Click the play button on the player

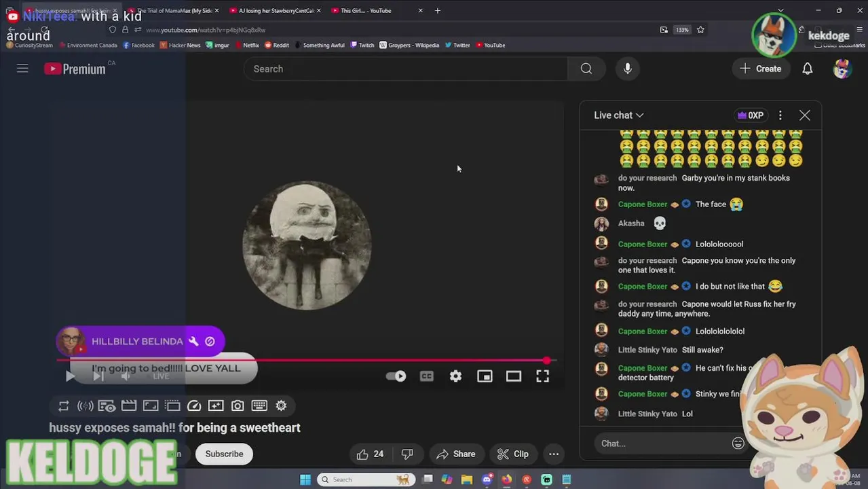pyautogui.click(x=70, y=376)
